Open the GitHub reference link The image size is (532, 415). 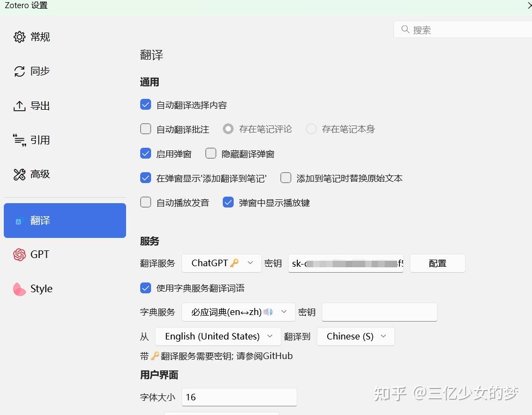click(276, 356)
